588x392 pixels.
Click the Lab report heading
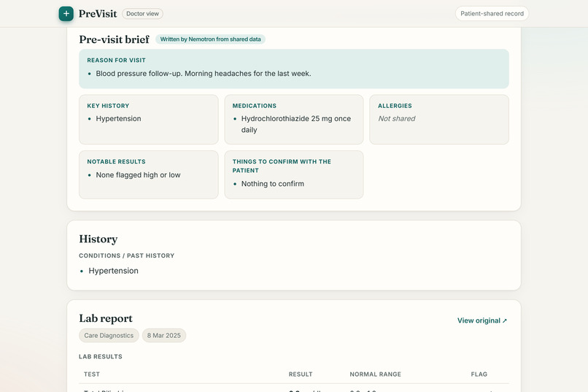[x=106, y=318]
